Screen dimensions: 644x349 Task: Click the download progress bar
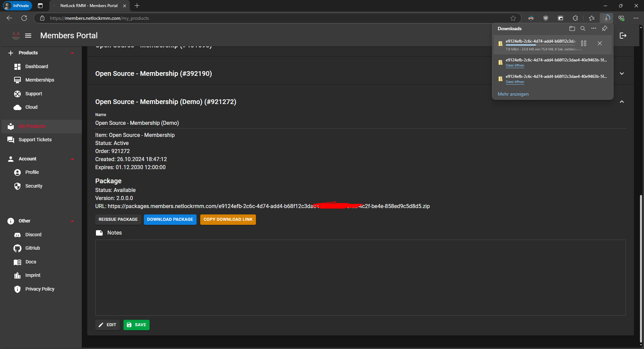tap(540, 45)
